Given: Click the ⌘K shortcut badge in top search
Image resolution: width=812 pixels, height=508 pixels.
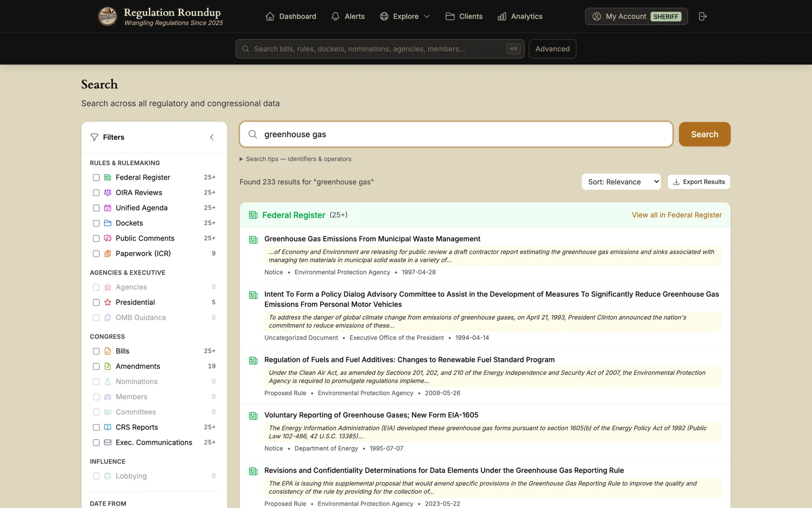Looking at the screenshot, I should tap(513, 49).
